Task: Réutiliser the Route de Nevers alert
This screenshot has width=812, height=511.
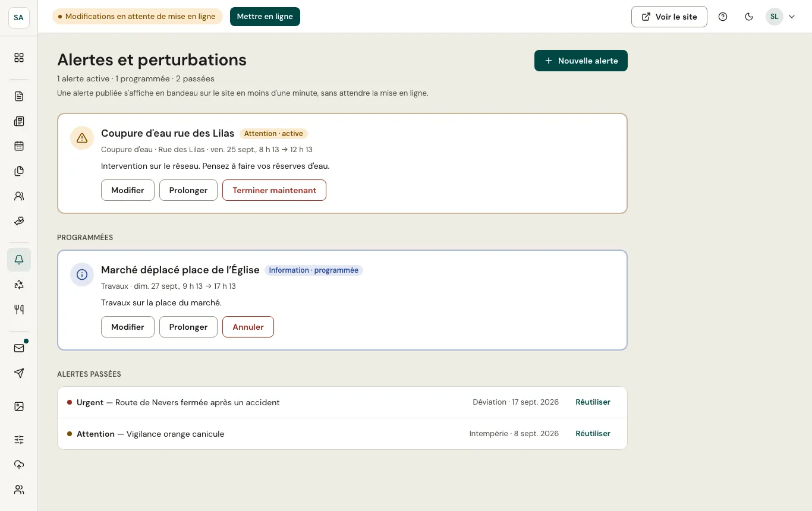Action: (593, 402)
